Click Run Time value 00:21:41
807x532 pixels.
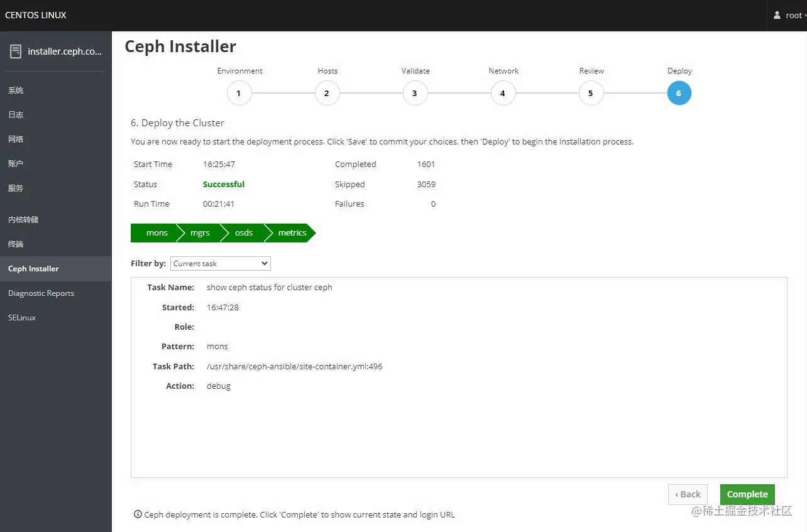[x=219, y=204]
